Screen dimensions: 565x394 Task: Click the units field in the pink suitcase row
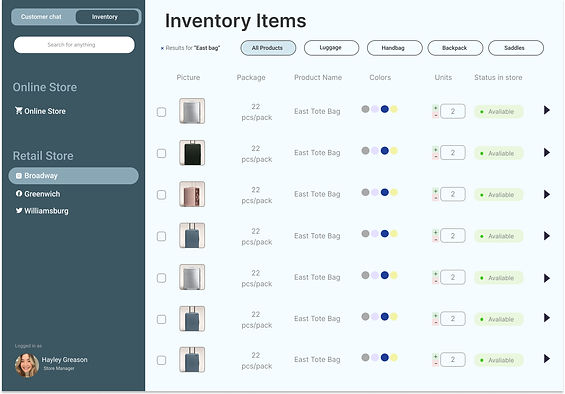[453, 194]
